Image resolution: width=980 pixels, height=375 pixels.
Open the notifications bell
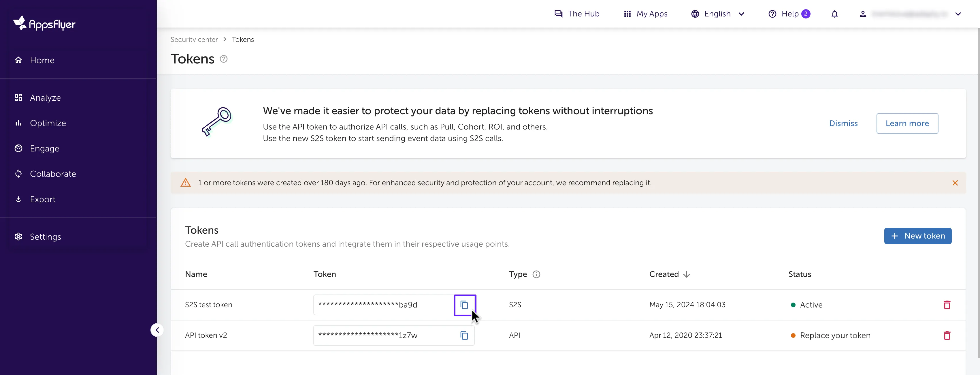834,14
